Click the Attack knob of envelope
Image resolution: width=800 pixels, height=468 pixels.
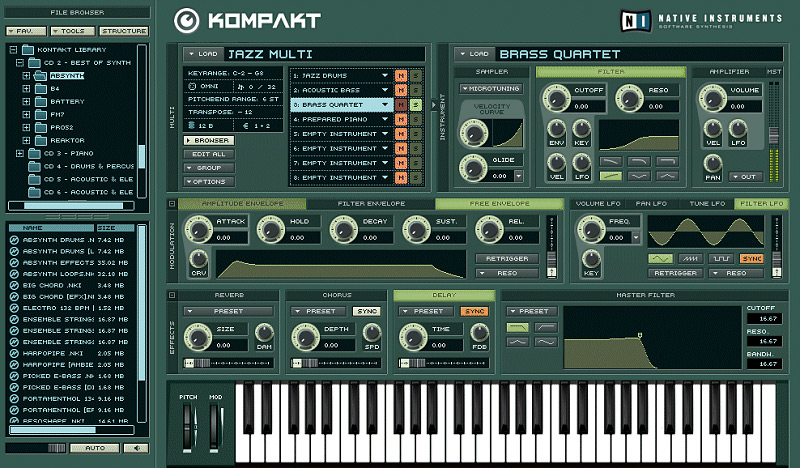tap(198, 230)
